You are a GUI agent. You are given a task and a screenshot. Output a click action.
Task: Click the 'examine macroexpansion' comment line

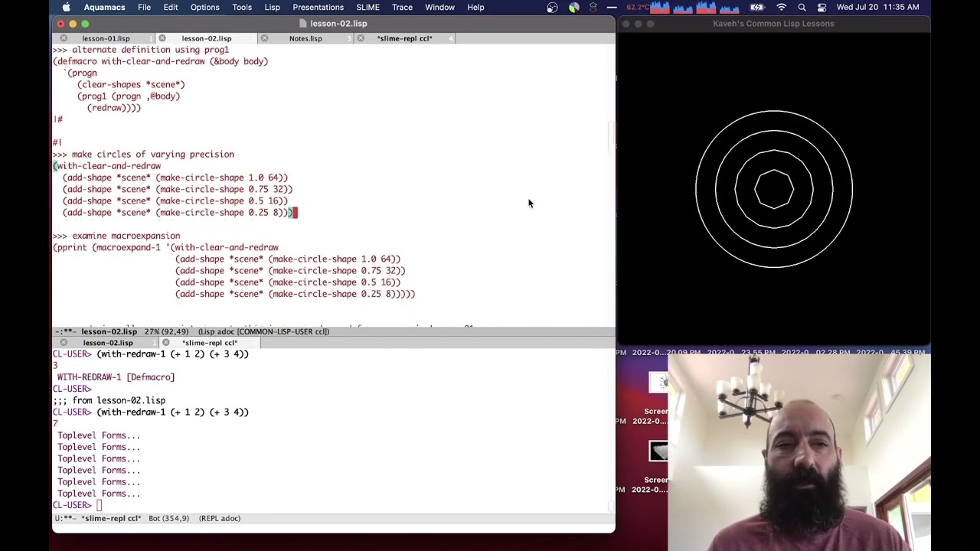point(116,236)
